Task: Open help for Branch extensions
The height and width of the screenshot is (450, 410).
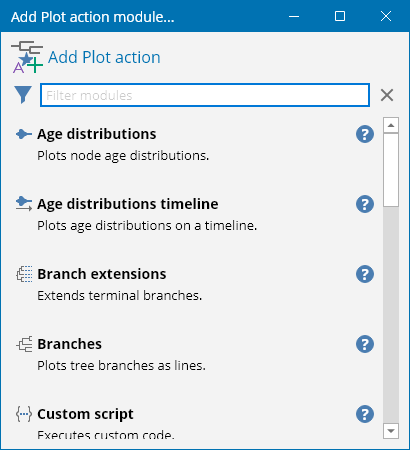Action: pos(365,274)
